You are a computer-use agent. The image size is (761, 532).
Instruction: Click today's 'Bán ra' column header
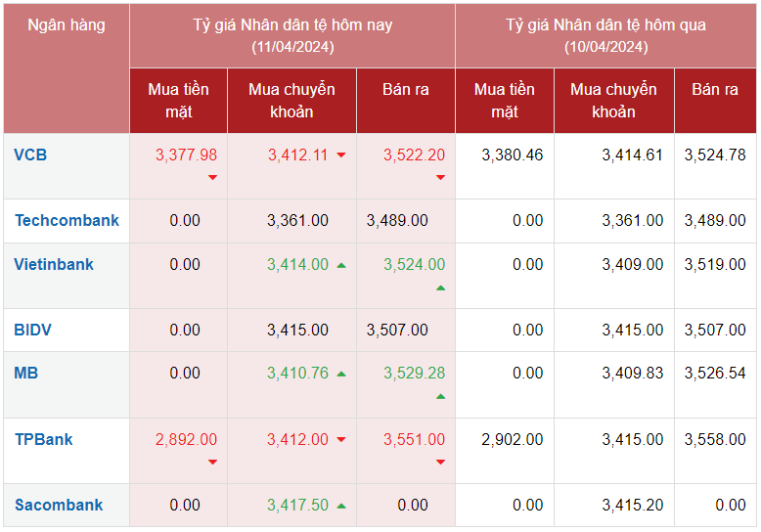click(405, 89)
